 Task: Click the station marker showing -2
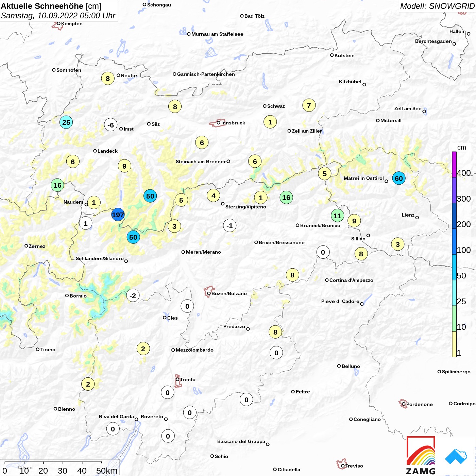(x=133, y=295)
